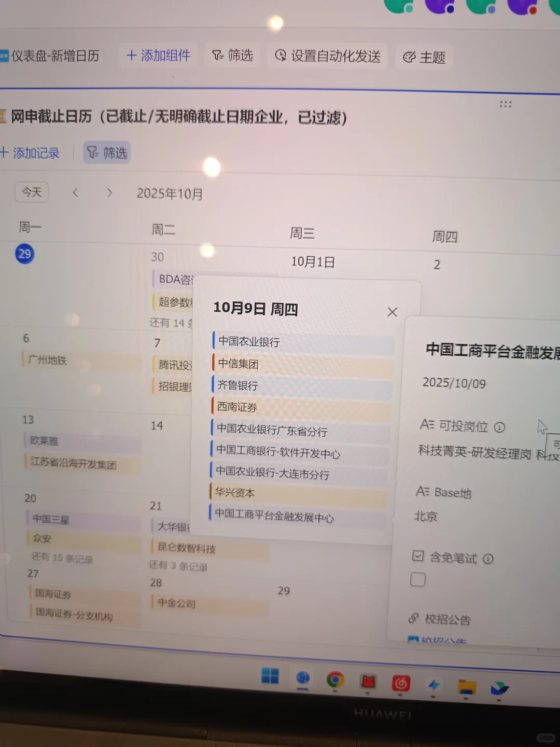Open BDA咨询 event on the 30th
This screenshot has height=747, width=560.
coord(173,280)
